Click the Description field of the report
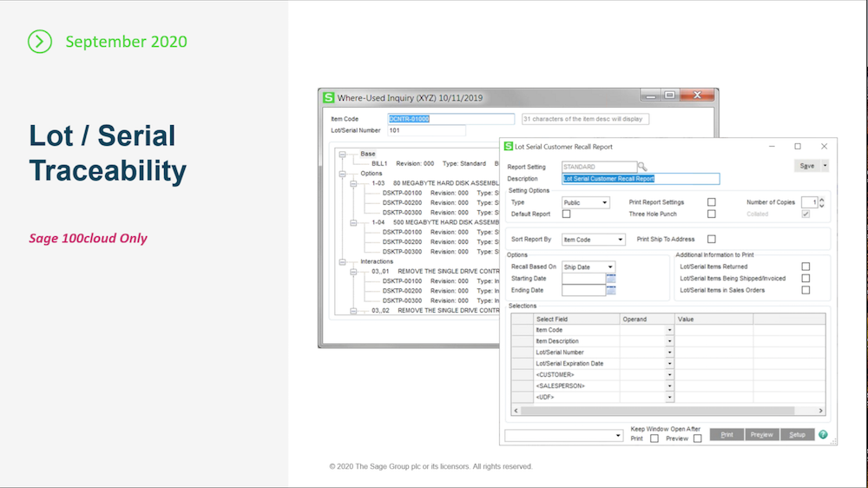 click(641, 179)
